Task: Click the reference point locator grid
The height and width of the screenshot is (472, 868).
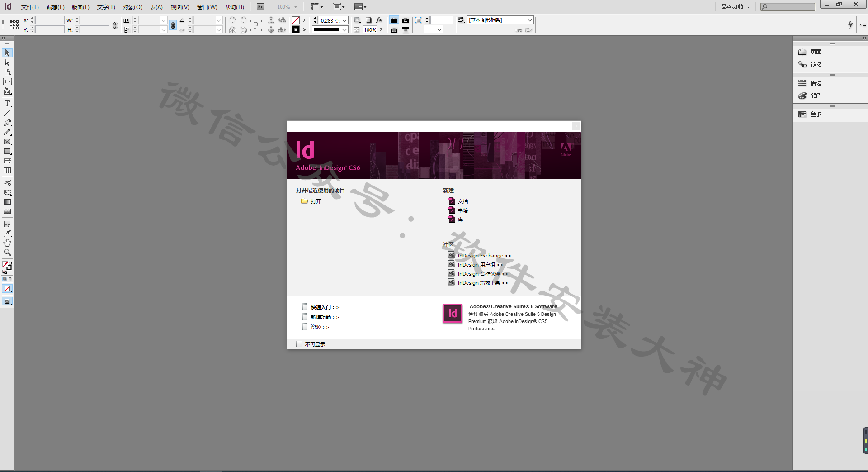Action: 14,24
